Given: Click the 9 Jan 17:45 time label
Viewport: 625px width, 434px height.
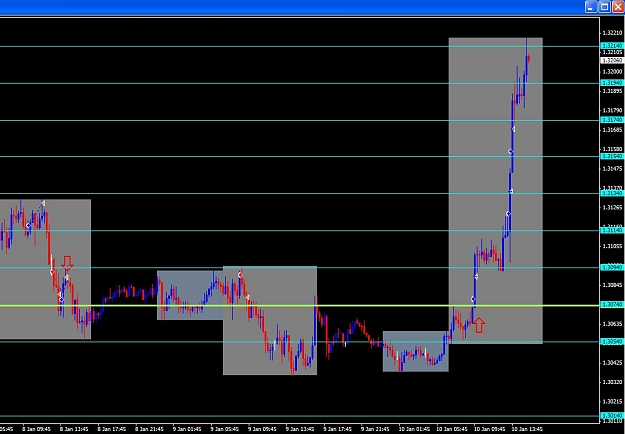Looking at the screenshot, I should point(338,429).
